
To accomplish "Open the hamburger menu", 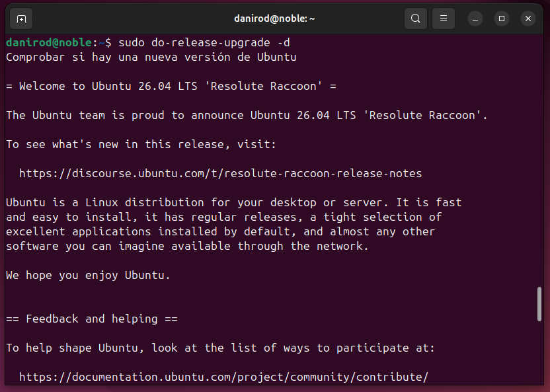I will [x=443, y=19].
